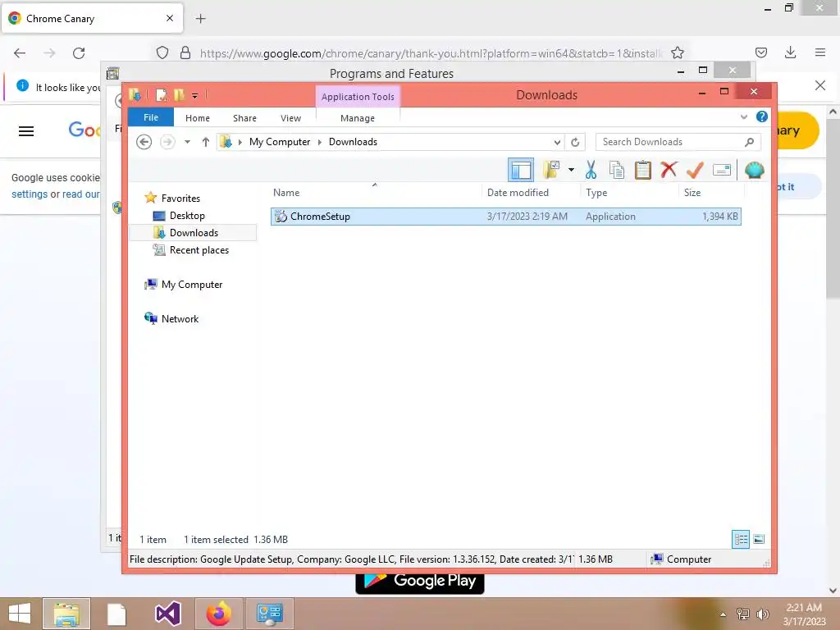840x630 pixels.
Task: Open Network in the navigation pane
Action: 180,319
